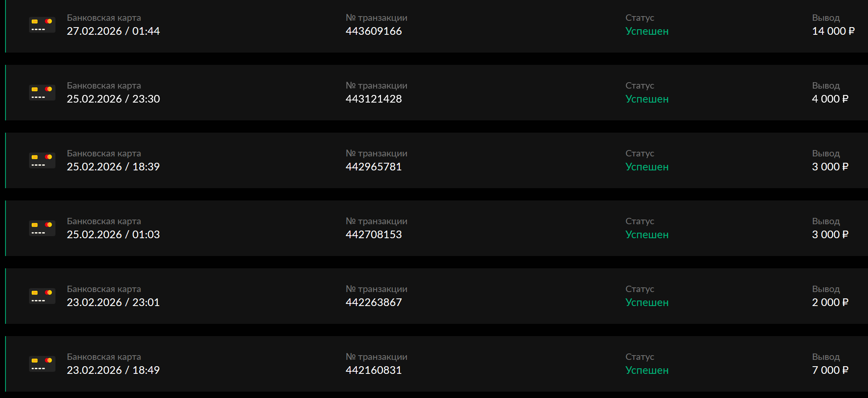This screenshot has width=868, height=398.
Task: Click the Успешен status for transaction 442160831
Action: pos(647,370)
